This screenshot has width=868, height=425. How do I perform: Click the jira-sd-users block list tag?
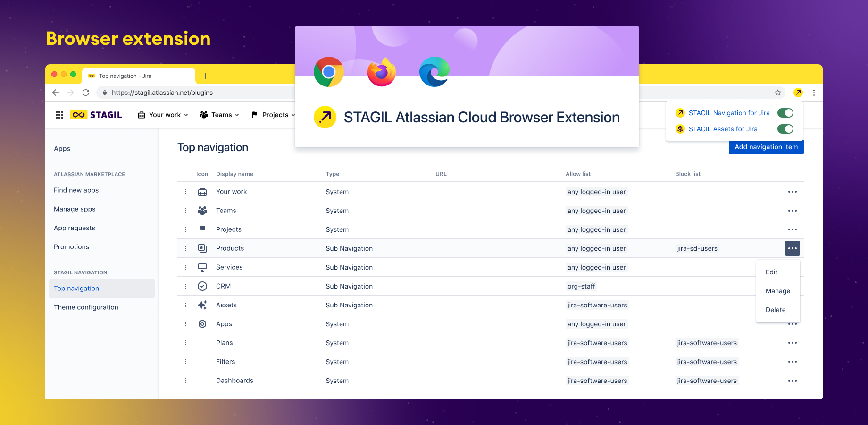[697, 248]
